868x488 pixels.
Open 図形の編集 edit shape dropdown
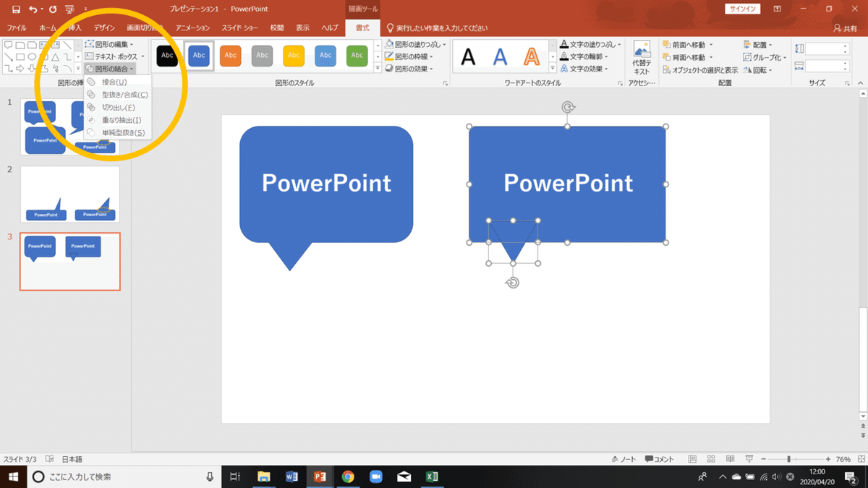(x=109, y=44)
